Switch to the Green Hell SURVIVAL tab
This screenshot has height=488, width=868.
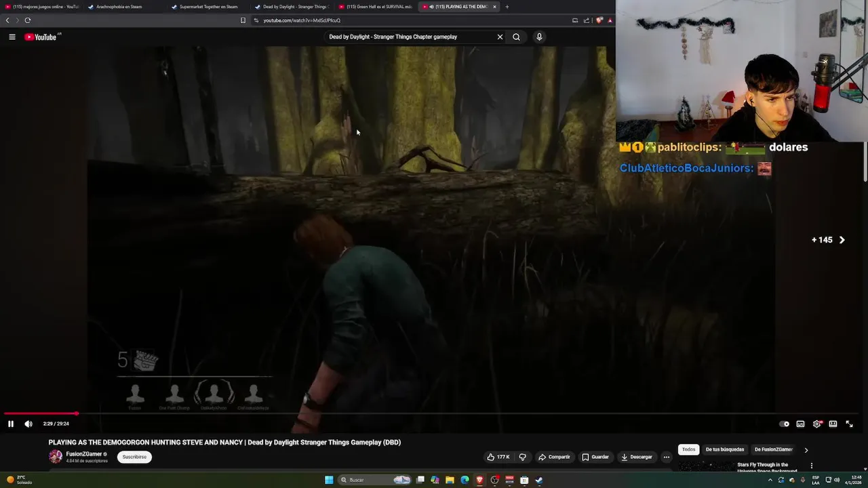click(x=375, y=7)
